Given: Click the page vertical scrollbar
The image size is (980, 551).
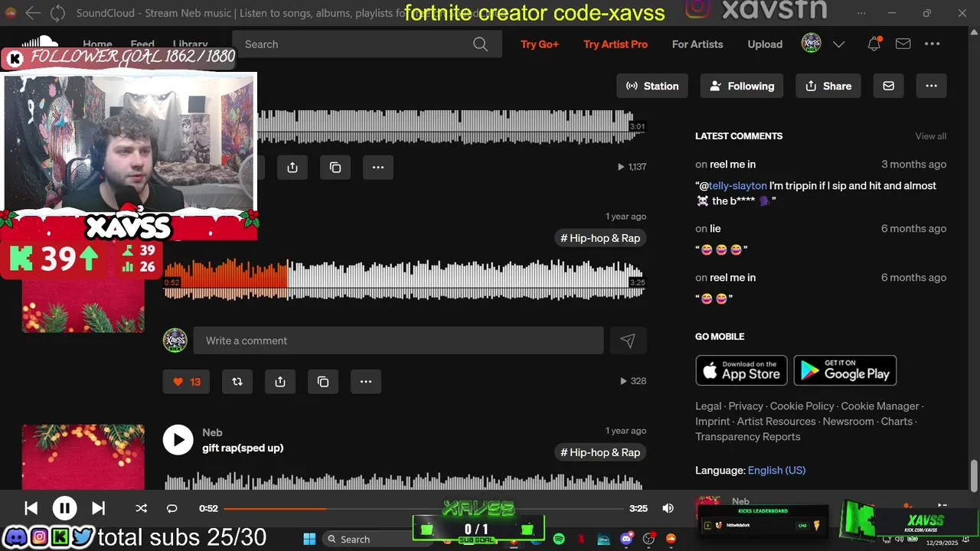Looking at the screenshot, I should click(974, 476).
